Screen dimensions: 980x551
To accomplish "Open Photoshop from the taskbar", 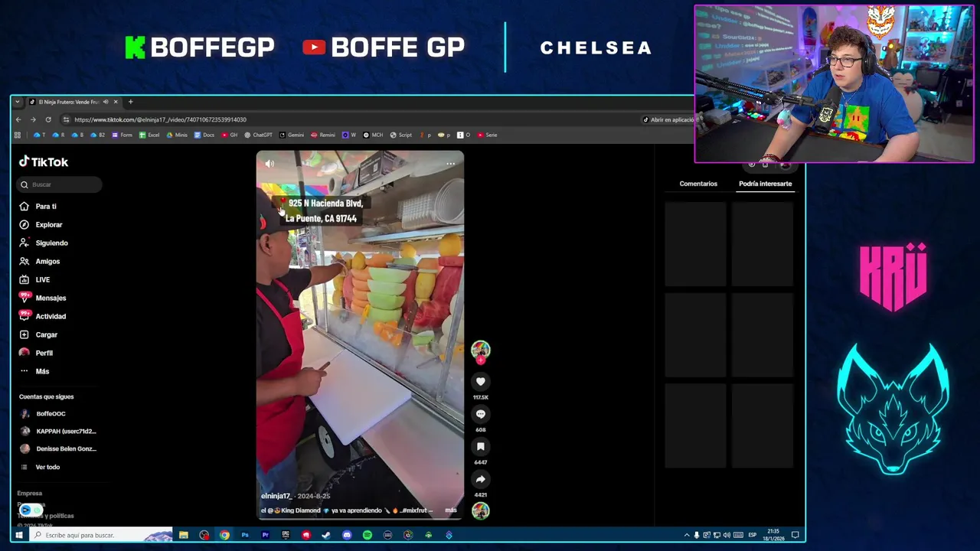I will pyautogui.click(x=245, y=535).
